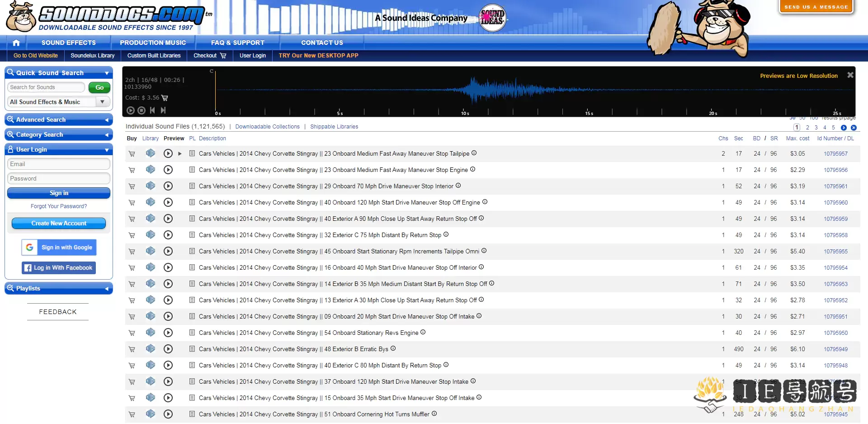The width and height of the screenshot is (868, 424).
Task: Preview '29 Onboard 70 Mph Drive Maneuver Stop Interior'
Action: coord(168,186)
